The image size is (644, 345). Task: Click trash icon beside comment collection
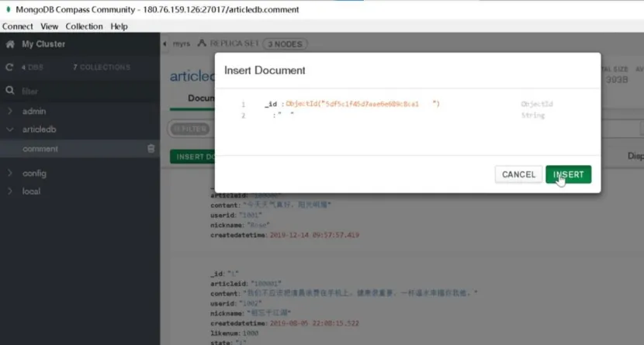tap(151, 149)
